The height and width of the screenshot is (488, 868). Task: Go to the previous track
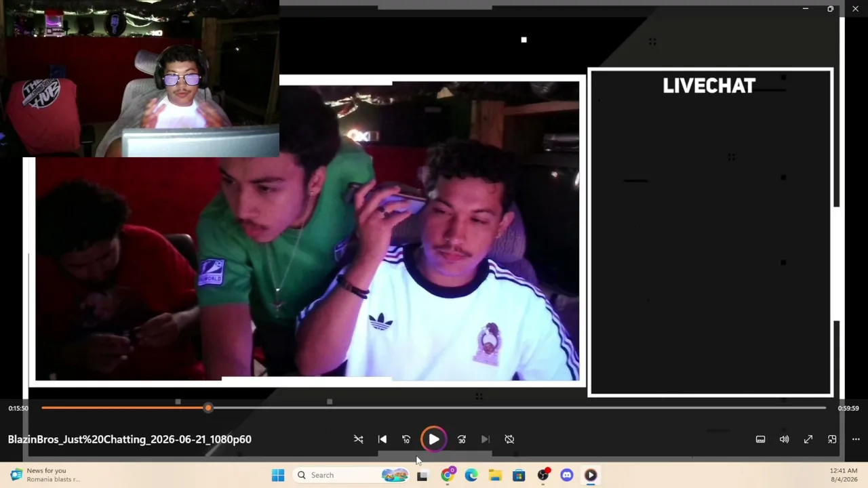coord(382,439)
